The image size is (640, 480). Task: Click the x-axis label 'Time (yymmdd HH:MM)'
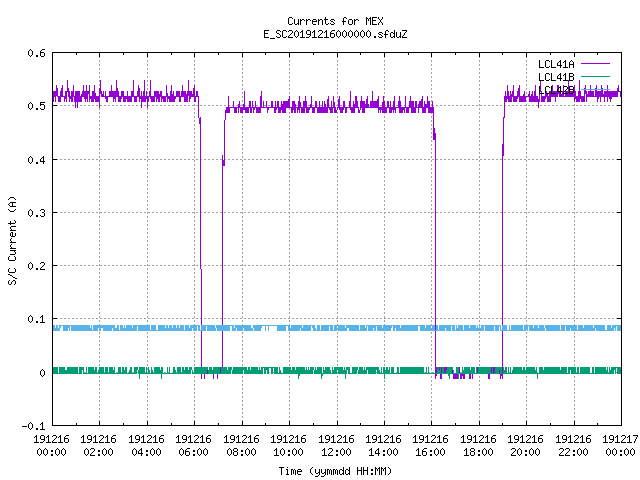335,471
